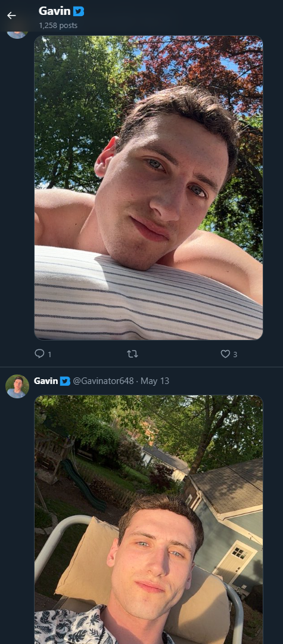Viewport: 283px width, 644px height.
Task: Click the 1,258 posts count text
Action: [58, 26]
